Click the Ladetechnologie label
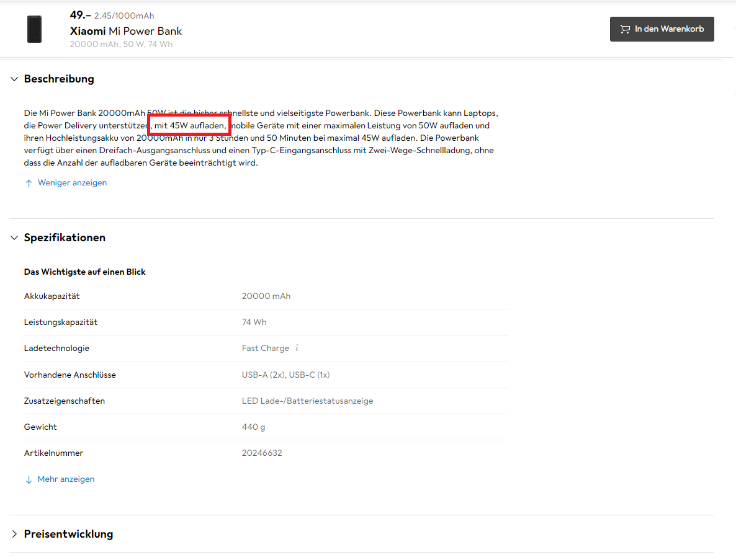Viewport: 736px width, 560px height. coord(57,349)
